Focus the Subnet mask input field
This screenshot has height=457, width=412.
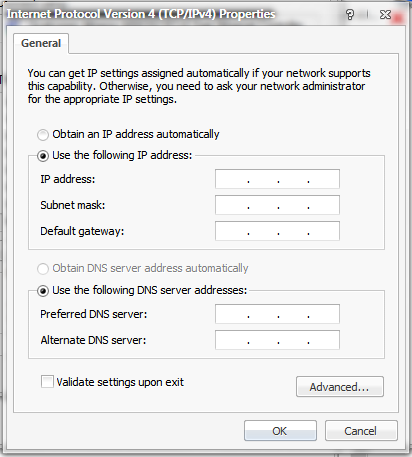click(x=277, y=205)
